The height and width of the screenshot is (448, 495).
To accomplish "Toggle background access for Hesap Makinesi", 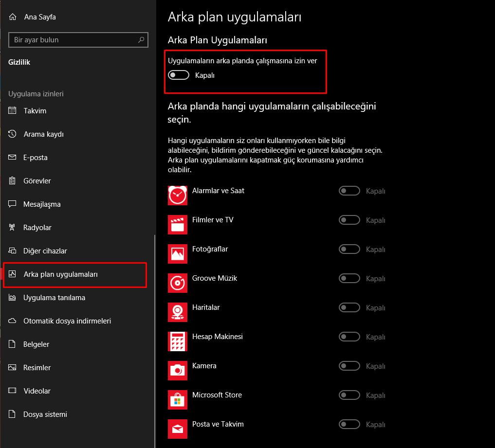I will coord(349,337).
